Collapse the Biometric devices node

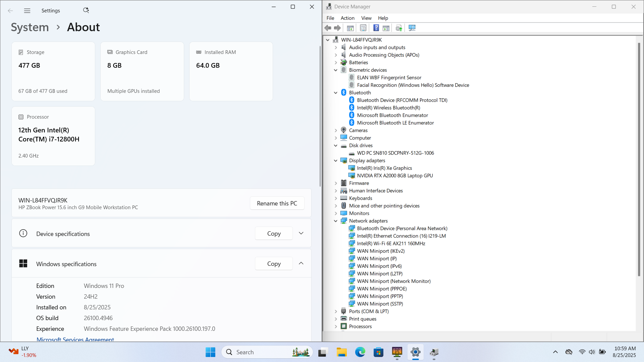click(x=336, y=70)
